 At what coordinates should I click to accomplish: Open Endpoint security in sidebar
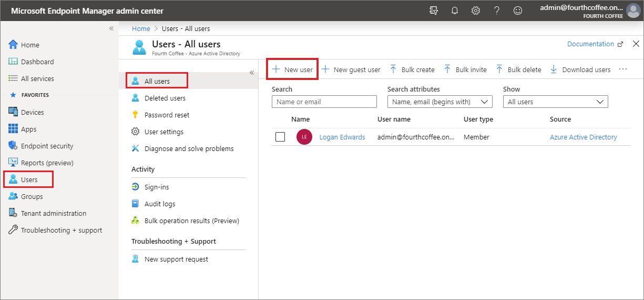coord(47,146)
